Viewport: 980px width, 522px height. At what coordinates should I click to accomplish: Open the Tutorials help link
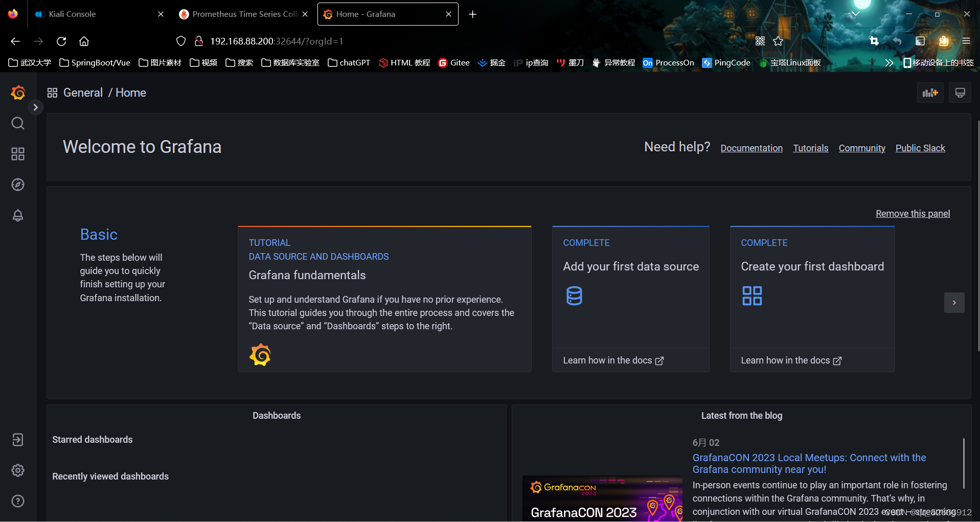point(811,148)
